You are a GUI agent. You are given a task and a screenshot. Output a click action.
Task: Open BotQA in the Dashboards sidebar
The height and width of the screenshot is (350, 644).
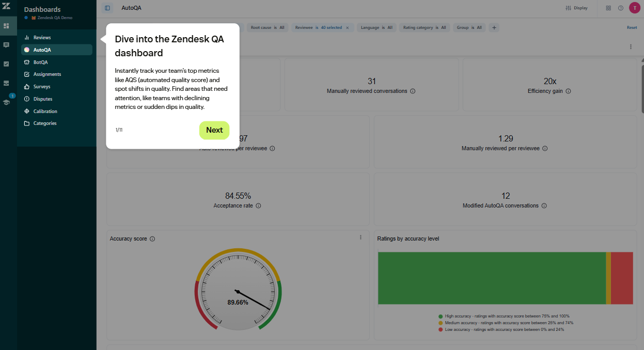coord(57,62)
